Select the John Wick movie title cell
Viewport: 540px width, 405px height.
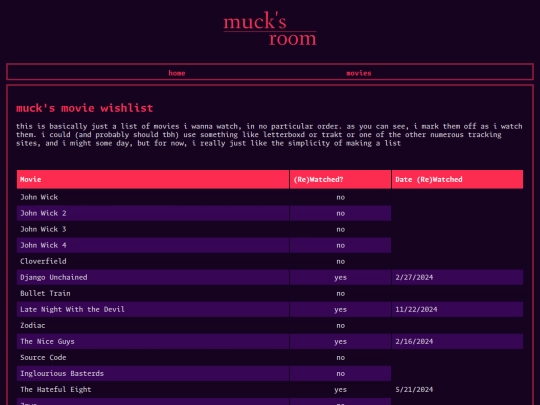pyautogui.click(x=153, y=197)
